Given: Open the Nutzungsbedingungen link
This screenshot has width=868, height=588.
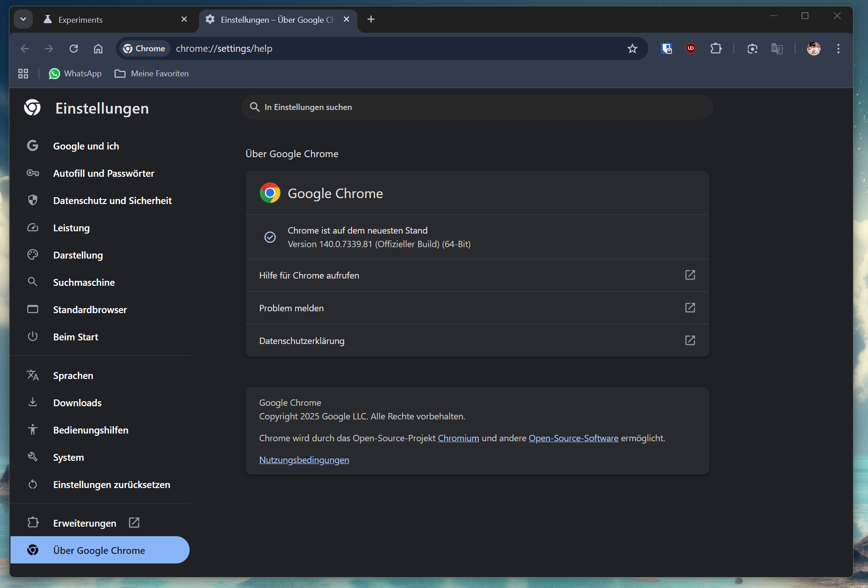Looking at the screenshot, I should (304, 460).
